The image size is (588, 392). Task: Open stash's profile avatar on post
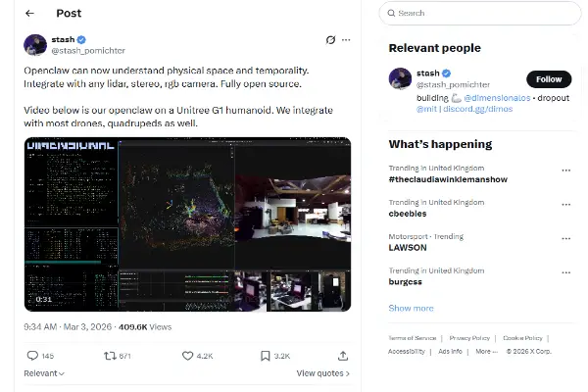pos(35,45)
